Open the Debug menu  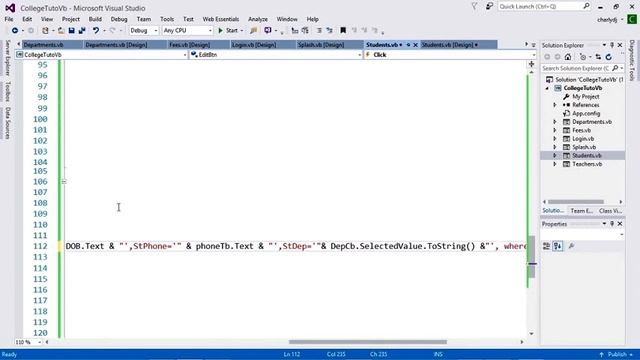(119, 19)
